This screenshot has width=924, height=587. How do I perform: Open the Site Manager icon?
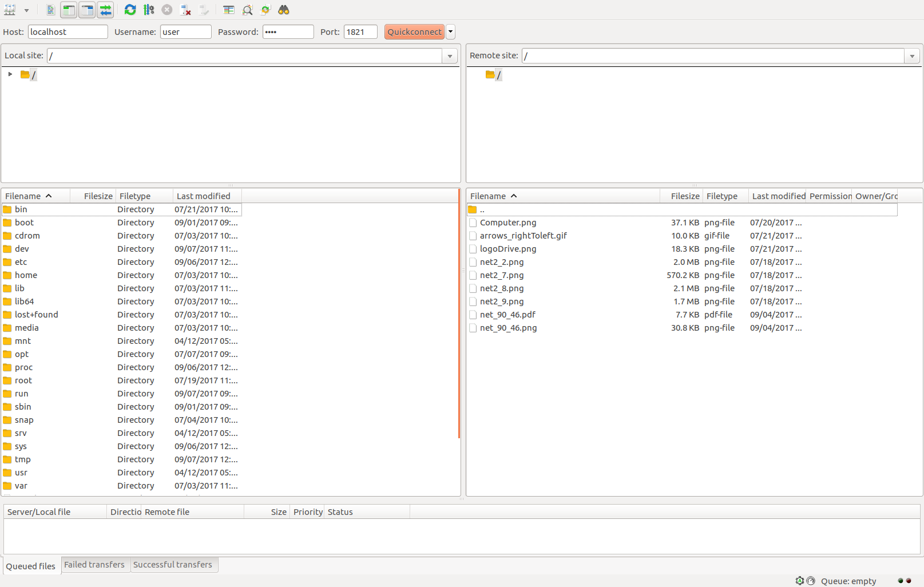pos(10,10)
